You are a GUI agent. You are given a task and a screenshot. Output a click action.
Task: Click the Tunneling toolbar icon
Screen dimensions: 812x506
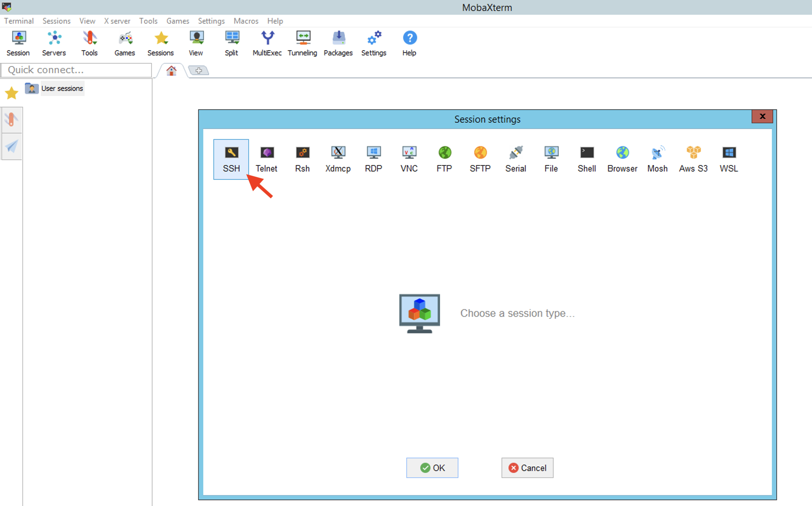tap(303, 43)
